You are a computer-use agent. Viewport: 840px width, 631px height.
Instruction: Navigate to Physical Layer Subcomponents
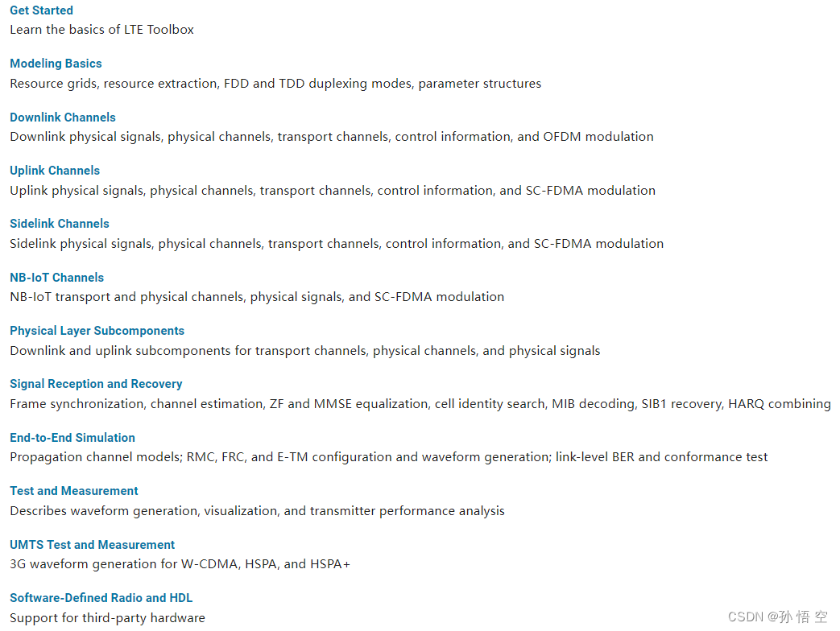[97, 331]
